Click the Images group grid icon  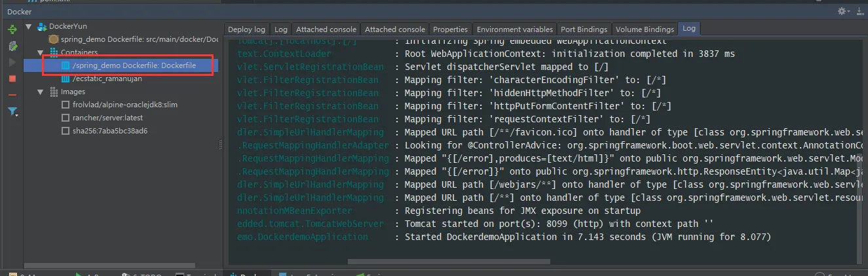pos(54,92)
